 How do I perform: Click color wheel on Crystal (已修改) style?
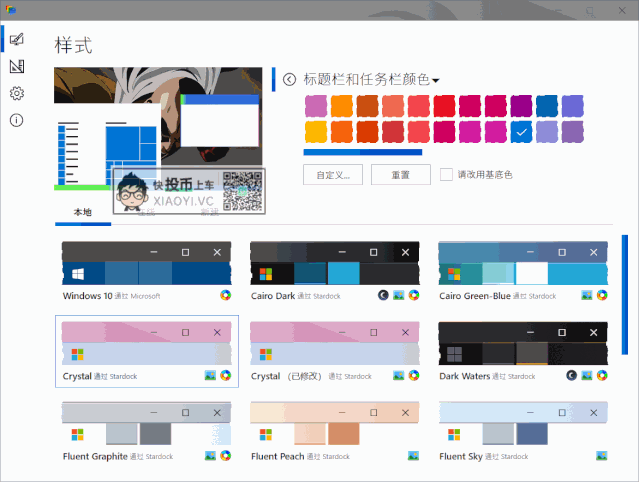[x=414, y=375]
